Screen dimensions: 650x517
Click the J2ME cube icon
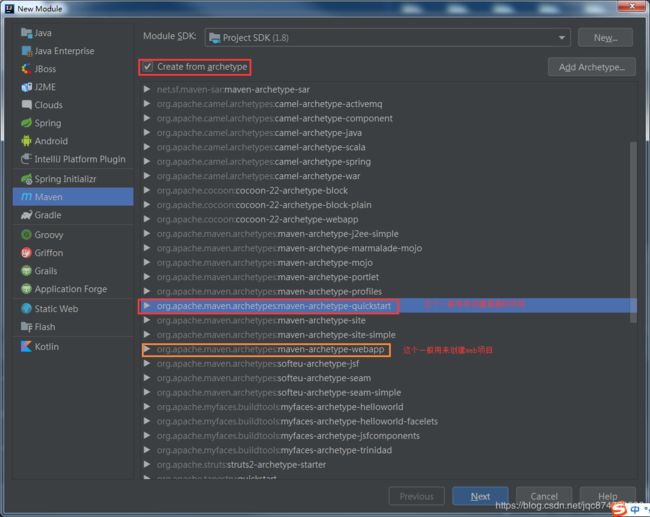click(x=27, y=87)
